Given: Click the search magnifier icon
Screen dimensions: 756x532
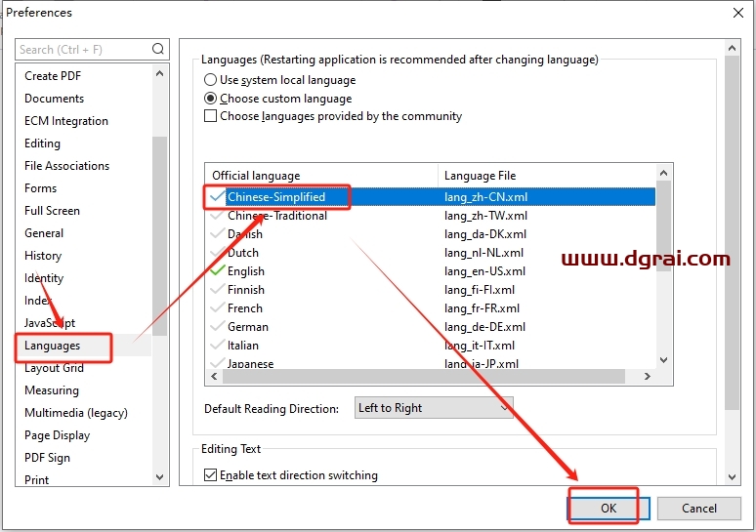Looking at the screenshot, I should click(158, 49).
